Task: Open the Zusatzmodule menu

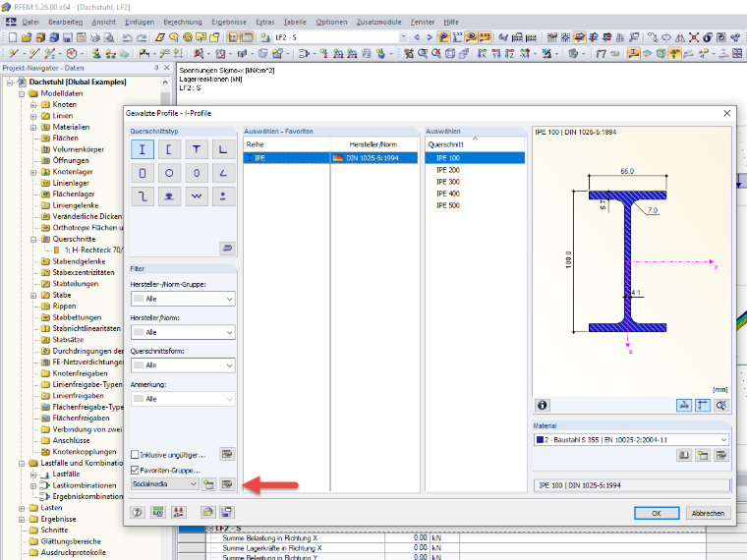Action: [378, 22]
